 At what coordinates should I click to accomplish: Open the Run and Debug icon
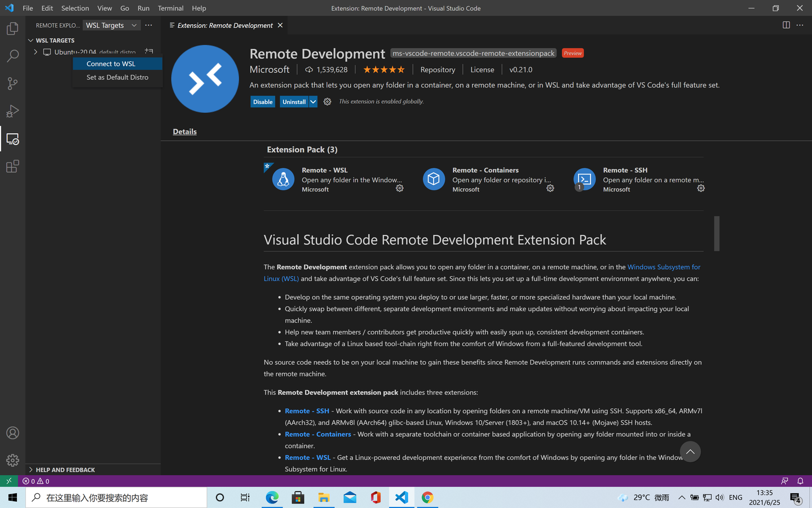(12, 111)
